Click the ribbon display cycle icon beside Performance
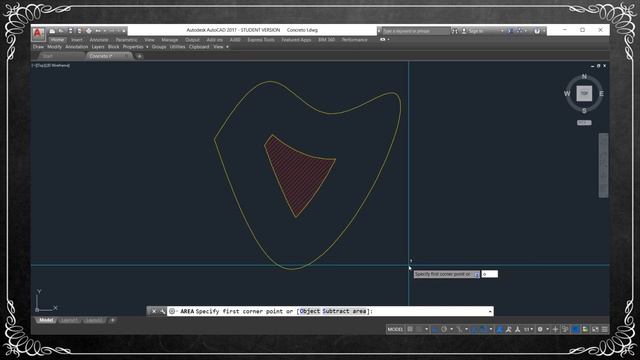 (382, 40)
